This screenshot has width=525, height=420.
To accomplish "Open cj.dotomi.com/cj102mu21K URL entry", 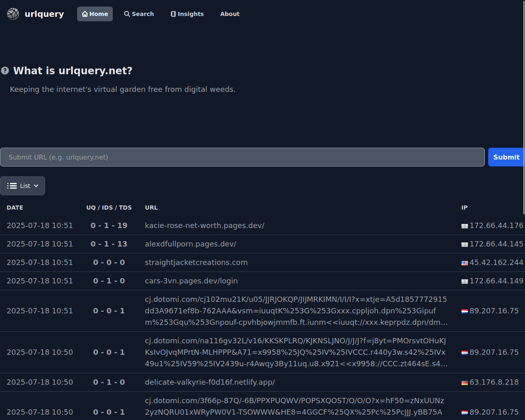I will click(296, 311).
